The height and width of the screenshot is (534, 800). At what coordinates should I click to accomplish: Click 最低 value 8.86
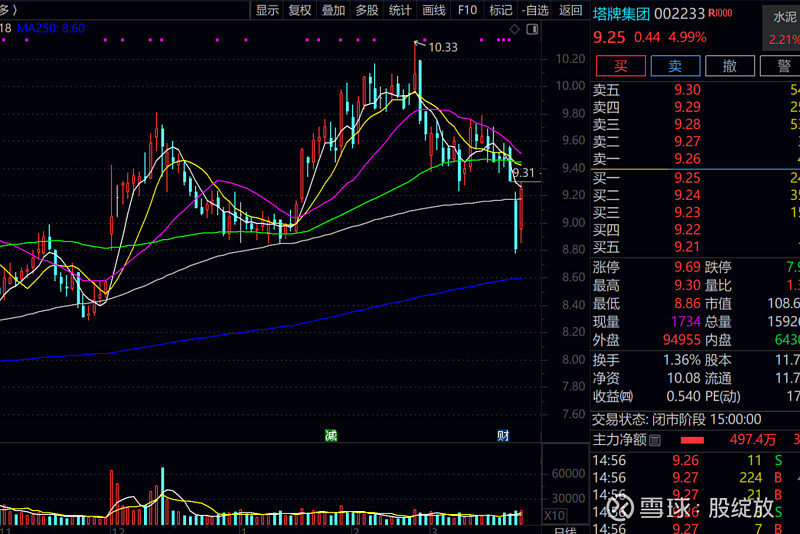coord(687,303)
